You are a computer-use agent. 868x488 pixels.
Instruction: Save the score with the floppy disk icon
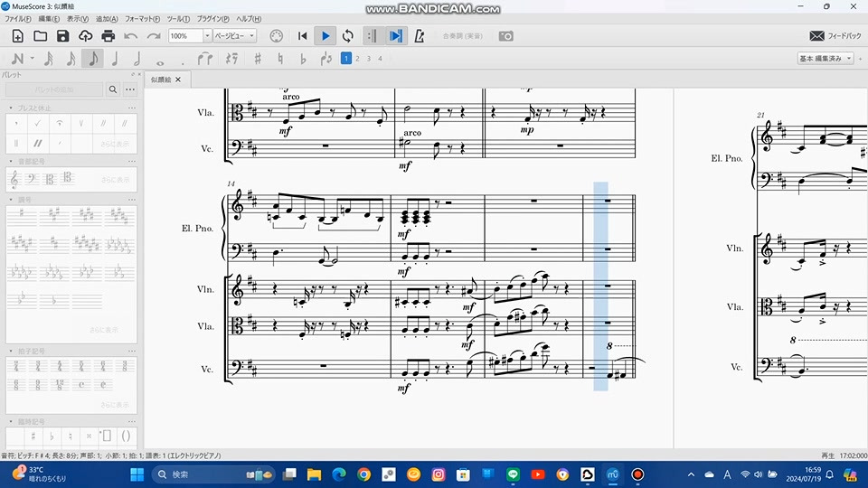[x=63, y=36]
